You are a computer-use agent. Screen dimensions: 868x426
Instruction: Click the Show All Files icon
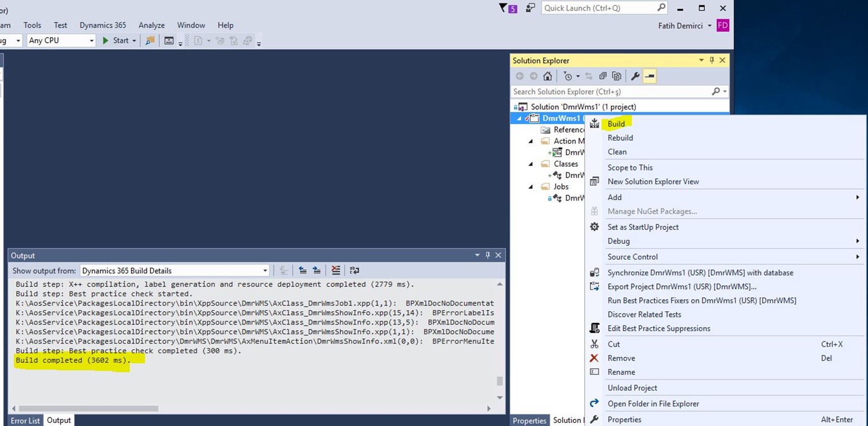coord(616,76)
